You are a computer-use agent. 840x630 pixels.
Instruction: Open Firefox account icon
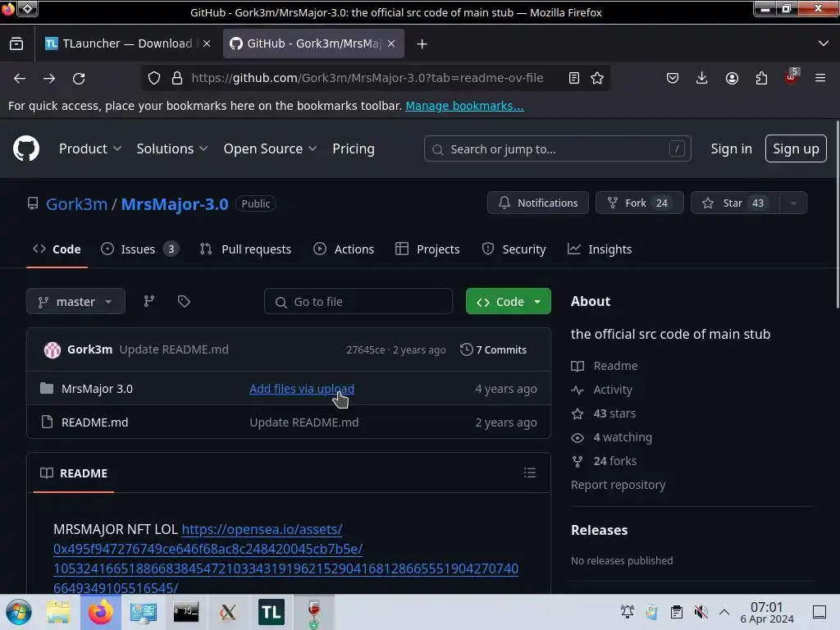[732, 78]
